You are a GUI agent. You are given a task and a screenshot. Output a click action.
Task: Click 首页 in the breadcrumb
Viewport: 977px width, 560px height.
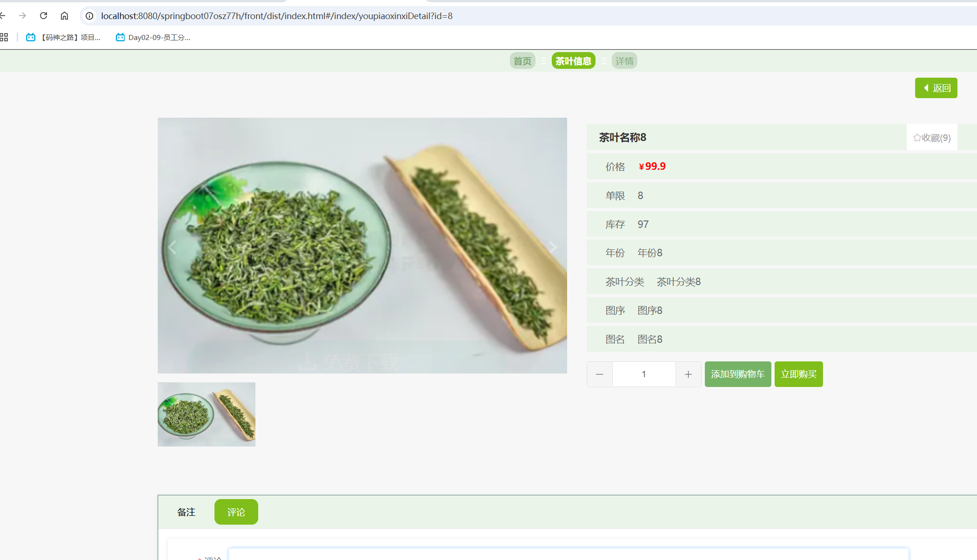tap(522, 61)
